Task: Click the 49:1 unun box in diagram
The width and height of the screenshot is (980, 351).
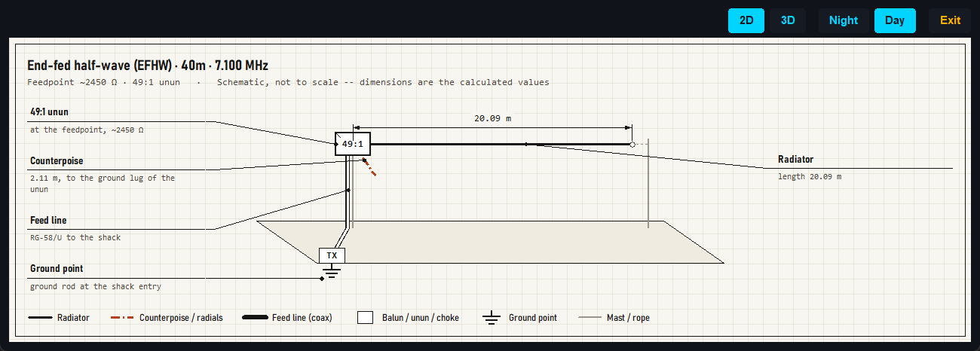Action: click(x=353, y=144)
